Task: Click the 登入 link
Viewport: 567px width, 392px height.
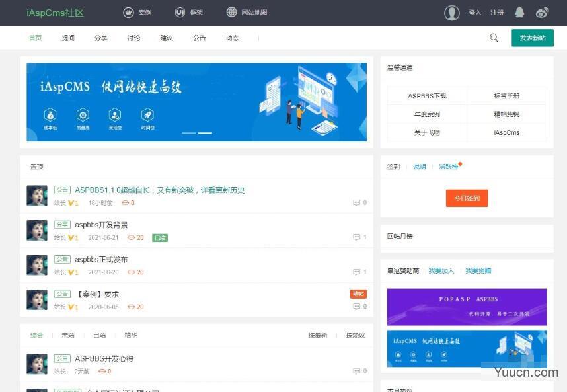Action: pyautogui.click(x=474, y=13)
